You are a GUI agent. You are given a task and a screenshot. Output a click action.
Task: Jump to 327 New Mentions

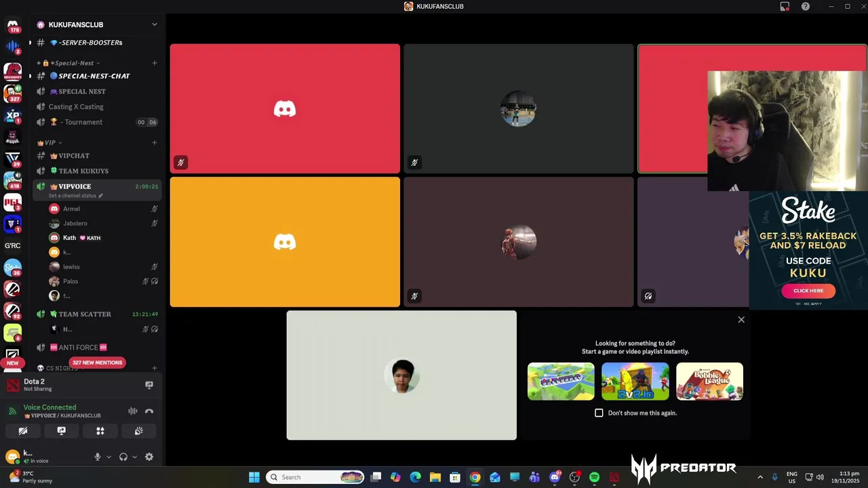(x=97, y=363)
